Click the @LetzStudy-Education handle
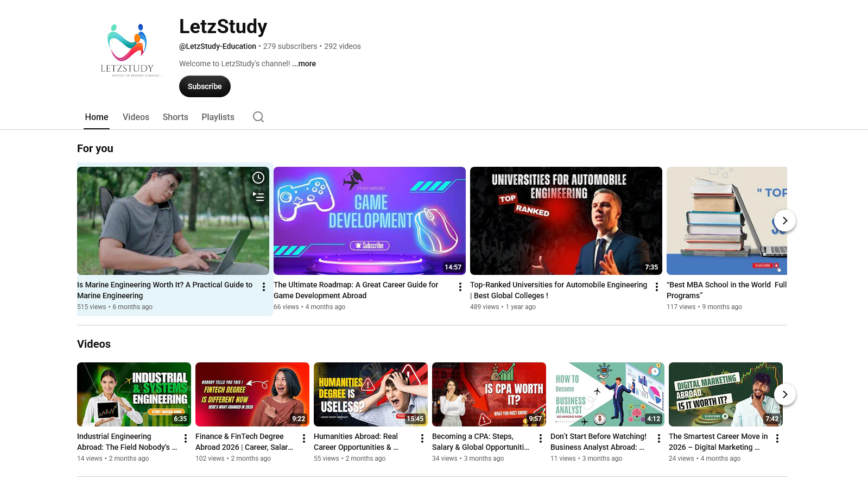Screen dimensions: 868x477 pos(218,46)
